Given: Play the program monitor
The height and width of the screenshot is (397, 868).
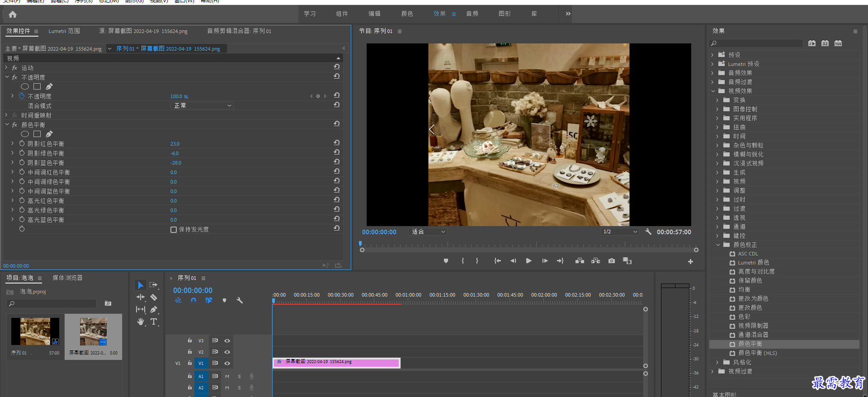Looking at the screenshot, I should (528, 261).
